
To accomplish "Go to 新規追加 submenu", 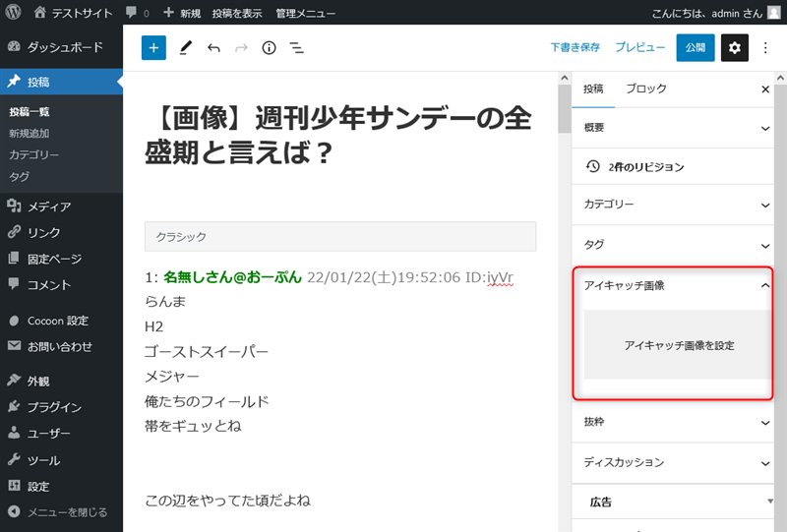I will tap(30, 134).
